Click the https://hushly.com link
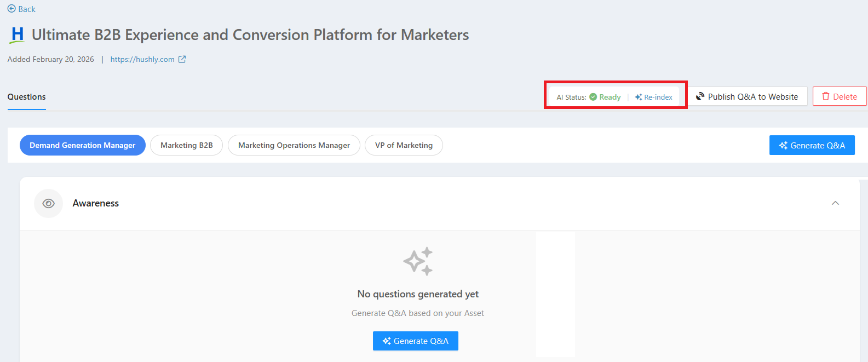This screenshot has width=868, height=362. (x=142, y=59)
